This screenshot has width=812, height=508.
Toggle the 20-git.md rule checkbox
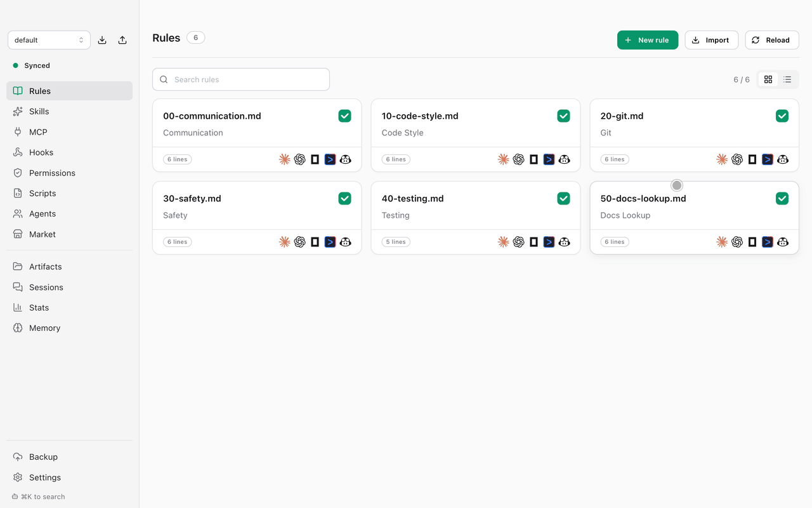coord(782,116)
